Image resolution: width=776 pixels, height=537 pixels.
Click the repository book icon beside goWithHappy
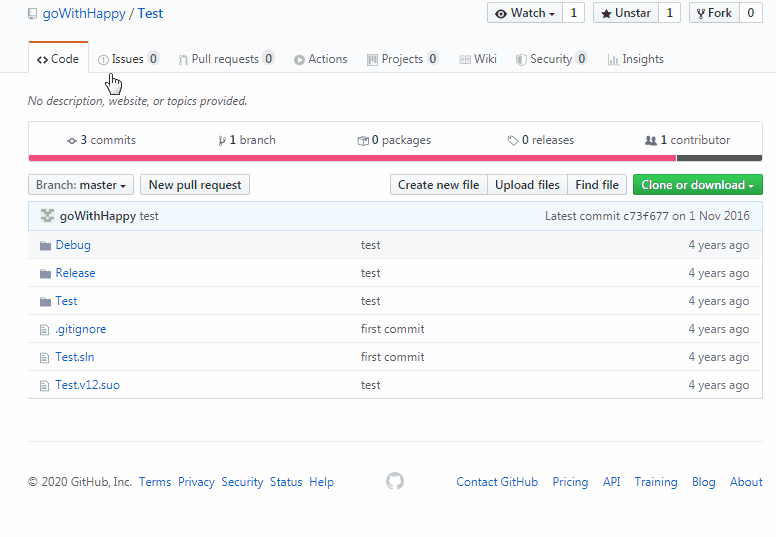[x=32, y=14]
